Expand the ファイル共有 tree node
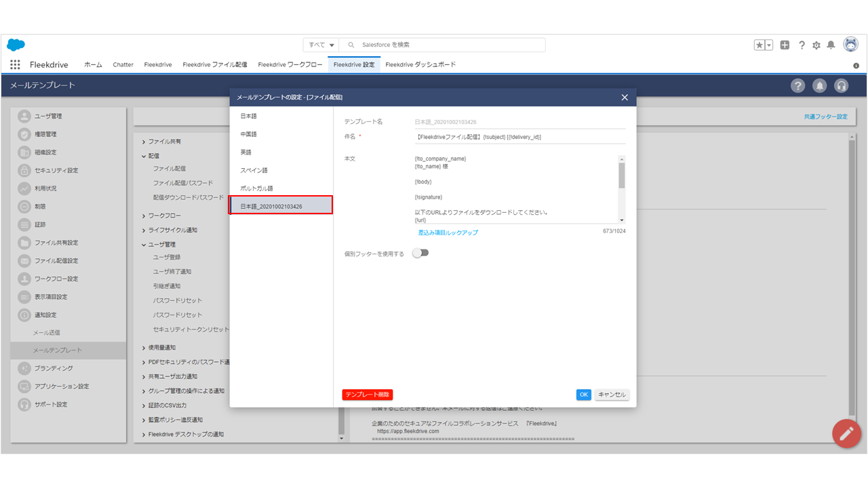The image size is (868, 488). (x=144, y=142)
